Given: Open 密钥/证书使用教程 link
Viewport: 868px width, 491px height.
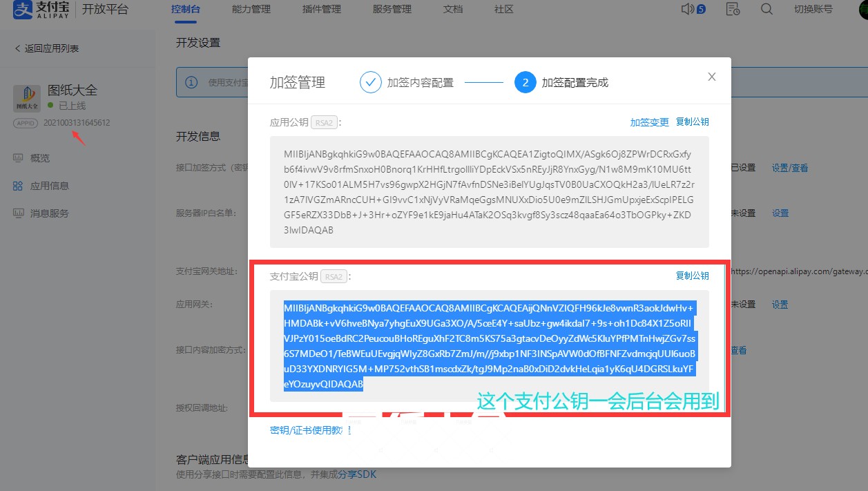Looking at the screenshot, I should 311,430.
